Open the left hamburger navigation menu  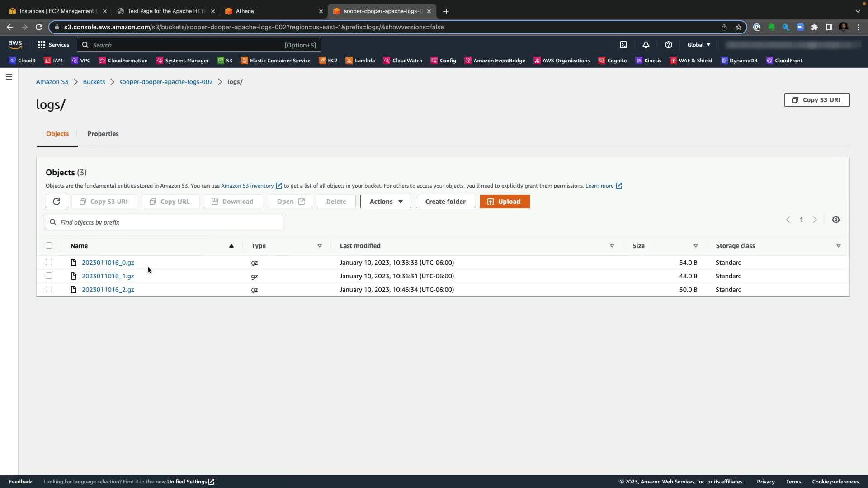[x=9, y=77]
